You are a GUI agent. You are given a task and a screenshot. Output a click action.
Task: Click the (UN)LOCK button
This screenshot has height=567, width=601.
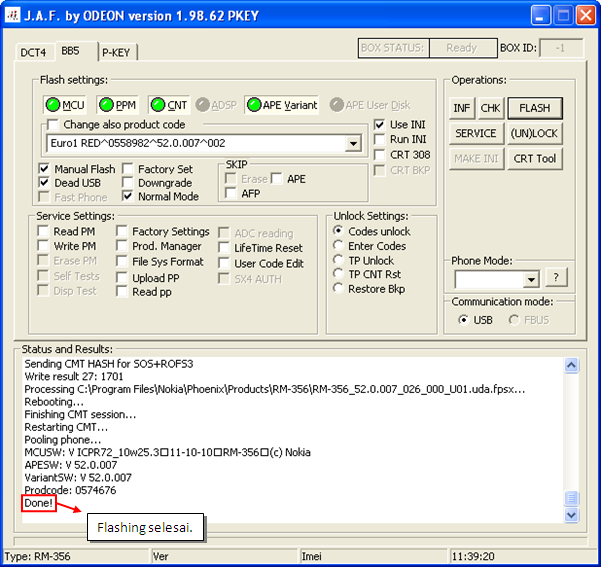click(x=535, y=133)
